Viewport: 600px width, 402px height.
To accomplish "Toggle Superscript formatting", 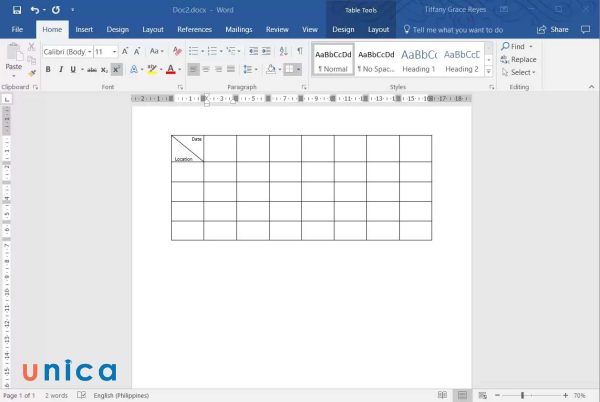I will pyautogui.click(x=116, y=70).
